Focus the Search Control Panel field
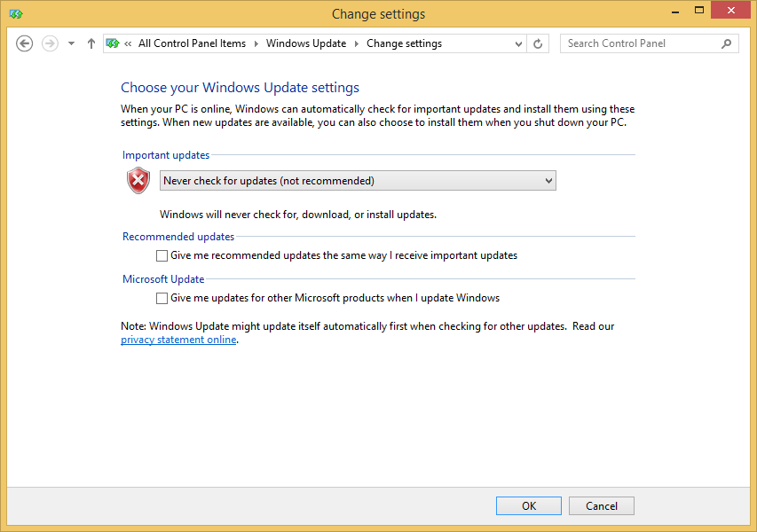Screen dimensions: 757x532 (x=649, y=43)
